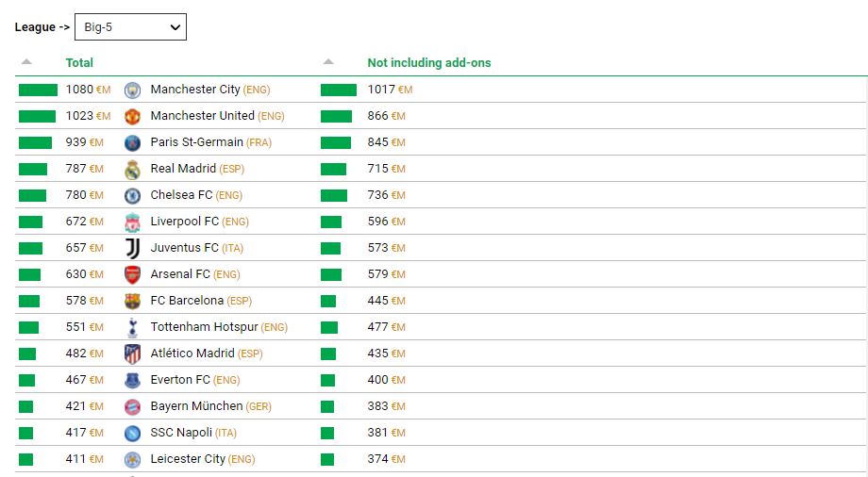
Task: Click the SSC Napoli crest
Action: 132,433
